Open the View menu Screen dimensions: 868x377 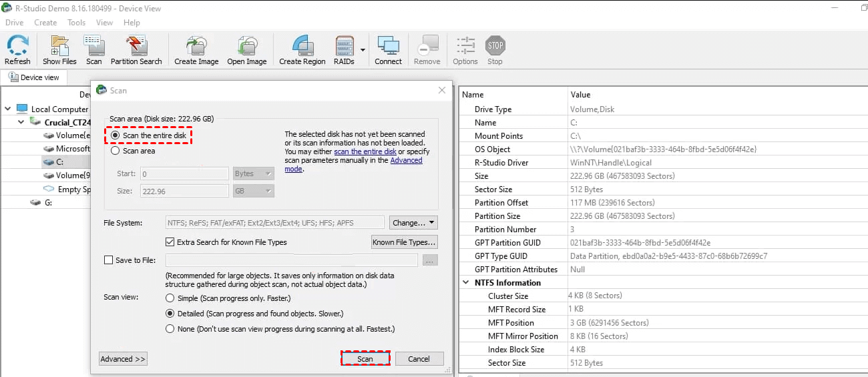tap(104, 22)
